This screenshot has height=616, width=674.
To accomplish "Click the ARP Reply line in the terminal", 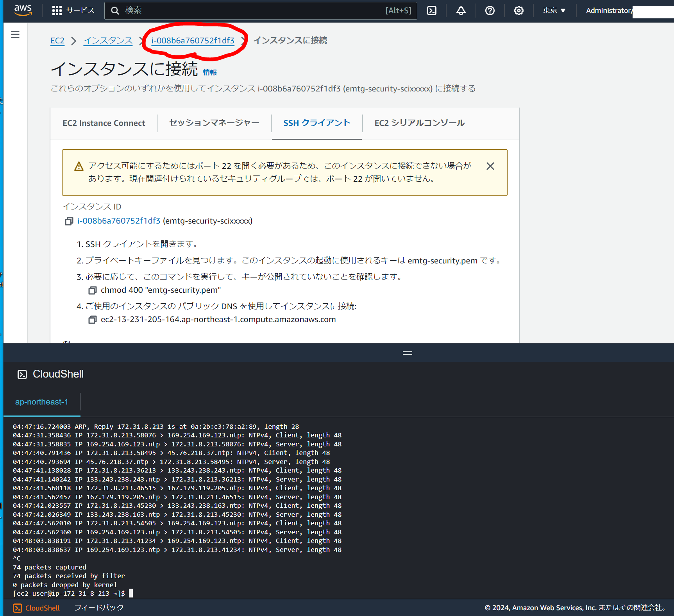I will coord(156,426).
